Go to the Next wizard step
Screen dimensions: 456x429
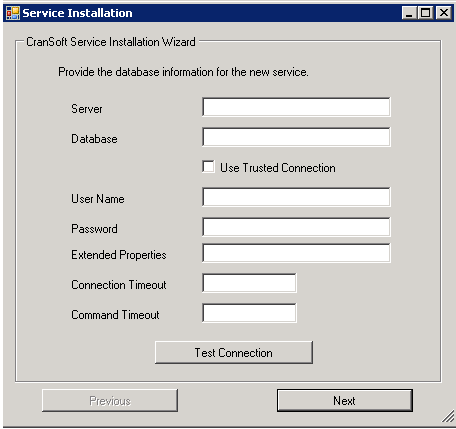tap(345, 400)
